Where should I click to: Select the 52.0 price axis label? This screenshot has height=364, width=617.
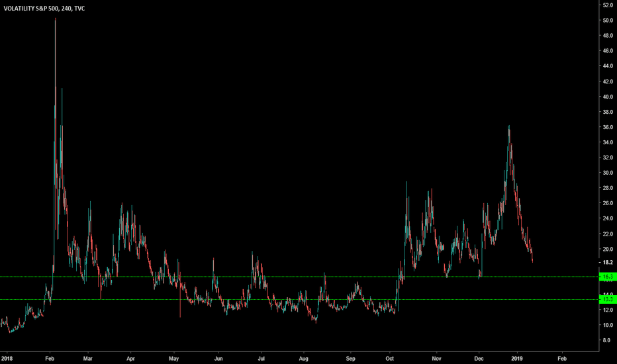(x=608, y=5)
